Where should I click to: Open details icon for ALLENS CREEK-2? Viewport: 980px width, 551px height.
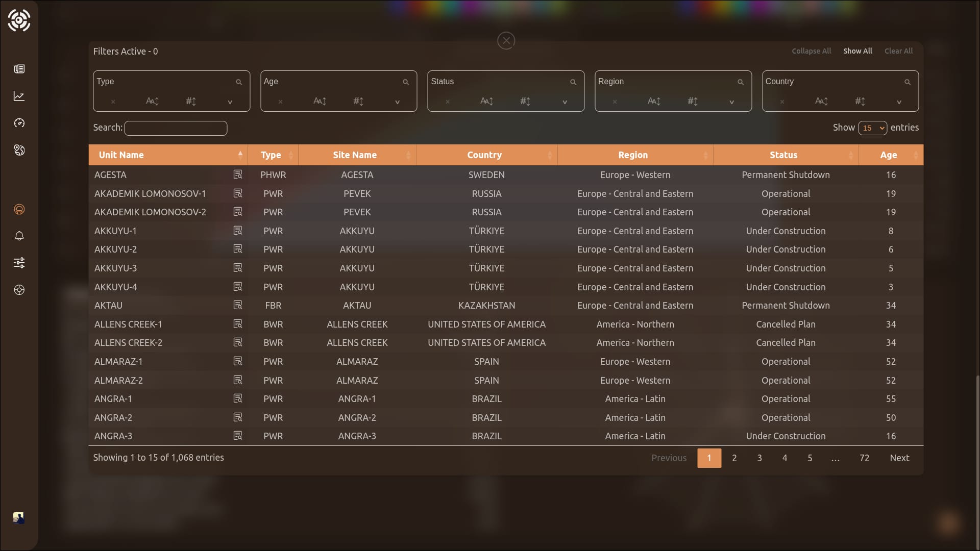(x=238, y=342)
